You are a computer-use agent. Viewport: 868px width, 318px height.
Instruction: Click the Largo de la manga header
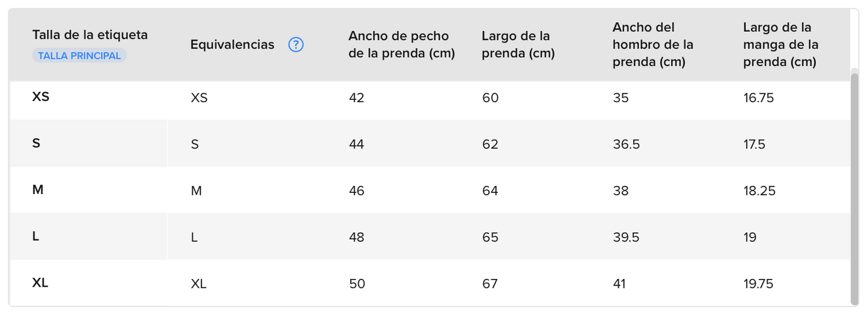[x=781, y=44]
